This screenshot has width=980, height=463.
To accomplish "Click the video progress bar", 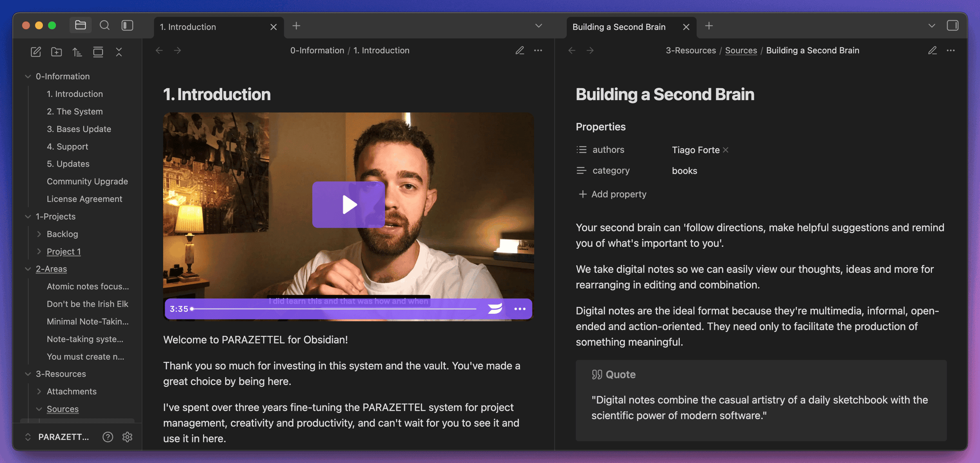I will [x=335, y=309].
